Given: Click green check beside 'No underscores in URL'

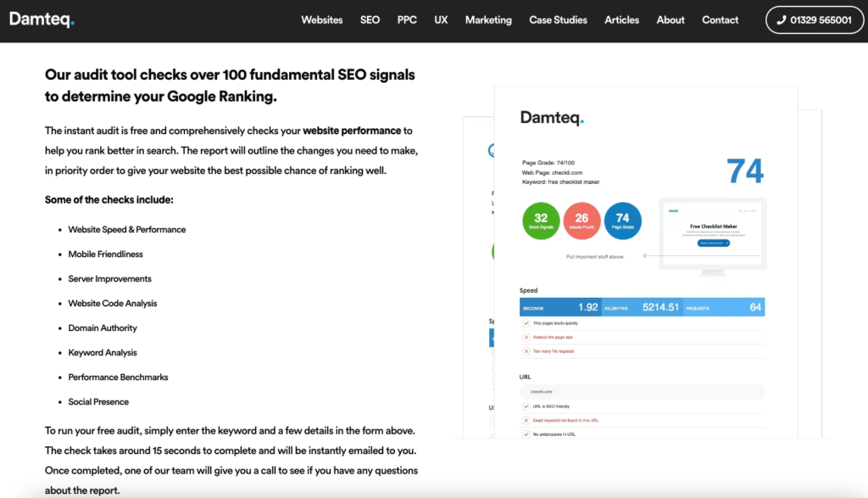Looking at the screenshot, I should [526, 434].
